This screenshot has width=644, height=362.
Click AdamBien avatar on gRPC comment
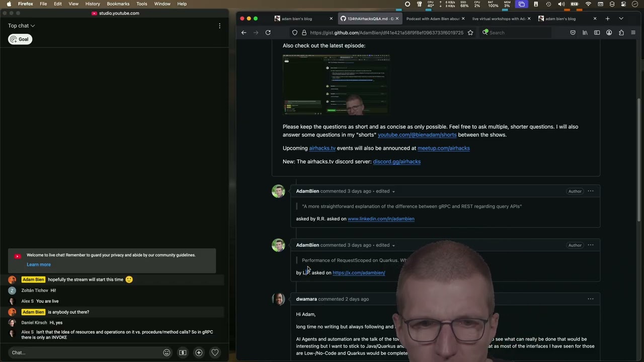(x=278, y=191)
